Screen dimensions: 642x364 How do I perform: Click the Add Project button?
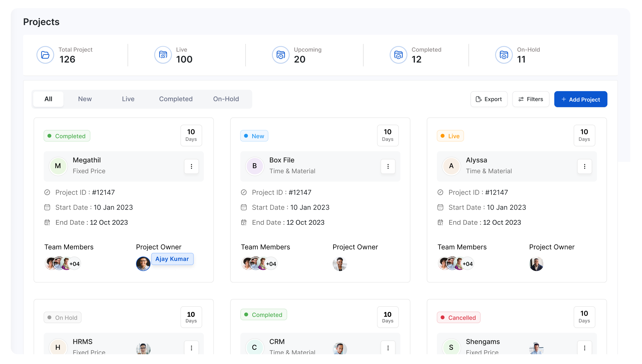(581, 99)
